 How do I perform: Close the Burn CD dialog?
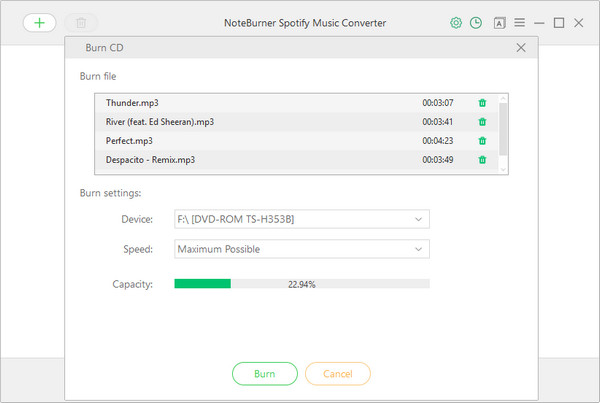pos(521,47)
